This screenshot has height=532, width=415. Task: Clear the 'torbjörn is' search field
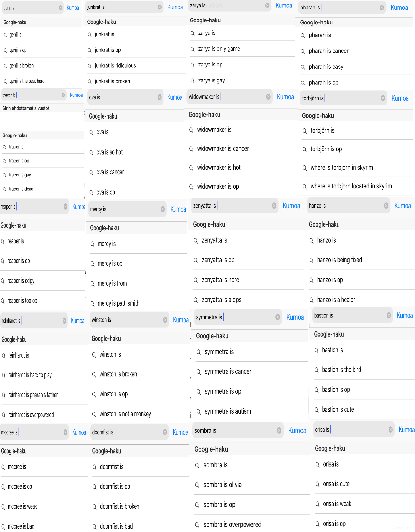point(383,98)
